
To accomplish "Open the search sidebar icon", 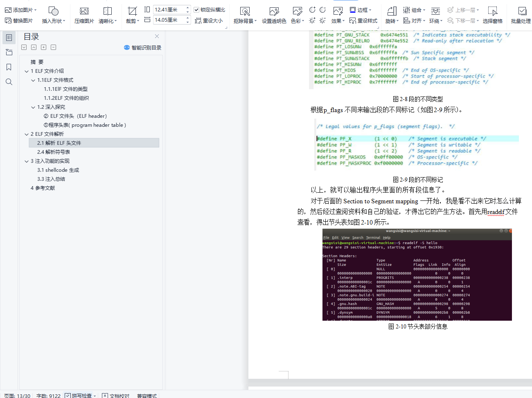I will point(9,82).
